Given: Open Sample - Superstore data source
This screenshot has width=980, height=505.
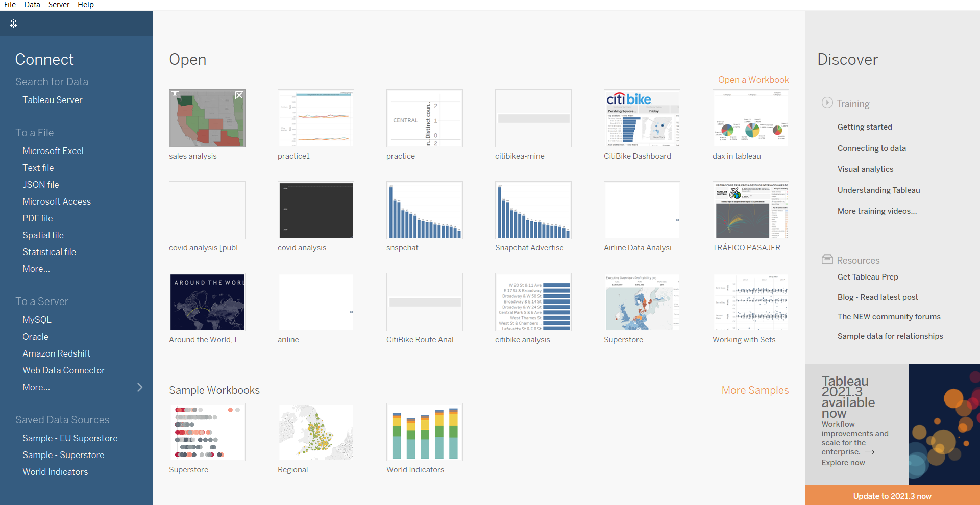Looking at the screenshot, I should (x=63, y=455).
